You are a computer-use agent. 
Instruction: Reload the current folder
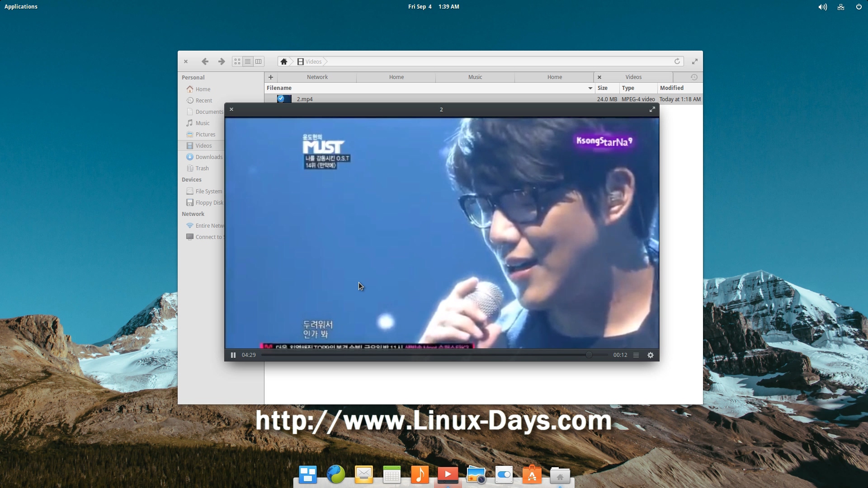(x=677, y=61)
